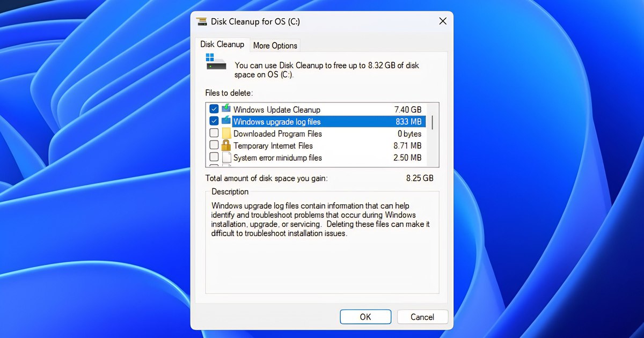The width and height of the screenshot is (644, 338).
Task: Click the 8.25 GB total gain value
Action: (x=420, y=178)
